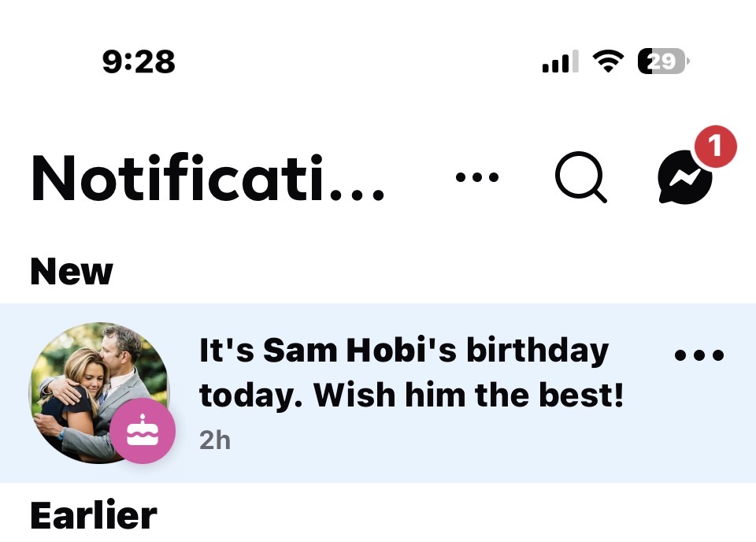This screenshot has height=542, width=756.
Task: Select the New section heading
Action: (72, 272)
